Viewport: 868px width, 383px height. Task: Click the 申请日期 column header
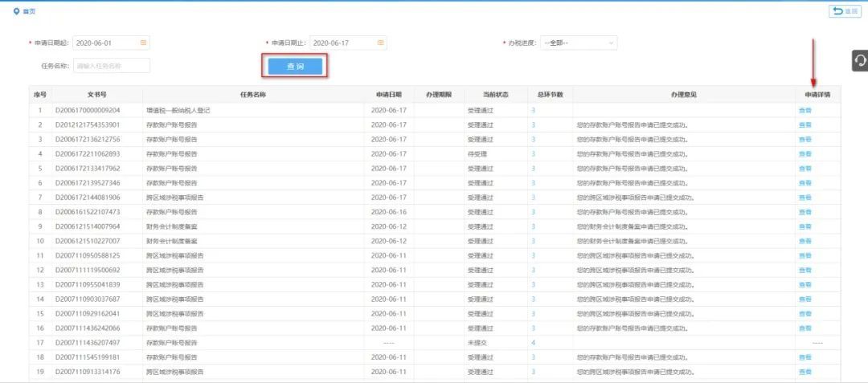(389, 95)
